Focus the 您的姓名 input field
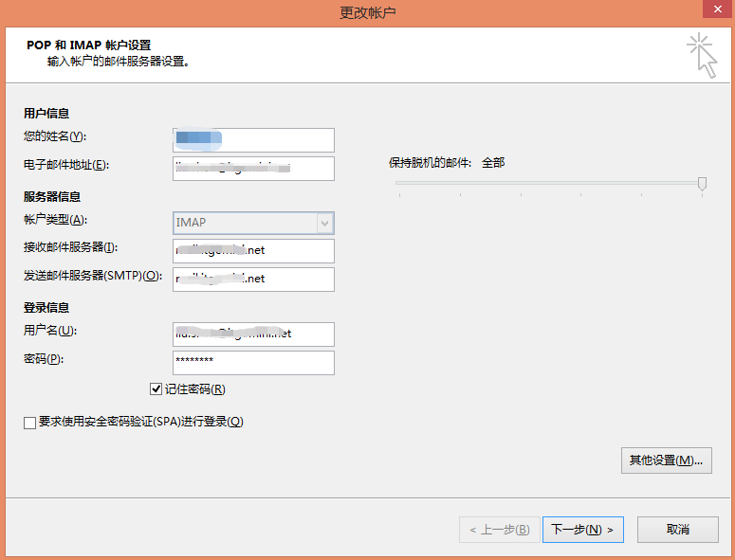Viewport: 735px width, 560px height. (x=253, y=140)
